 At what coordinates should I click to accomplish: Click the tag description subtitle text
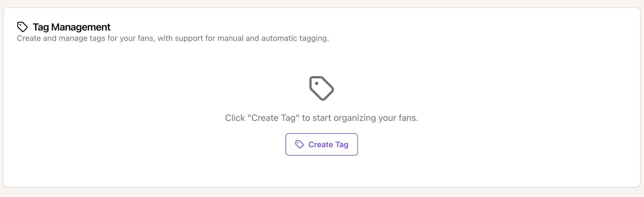coord(173,38)
